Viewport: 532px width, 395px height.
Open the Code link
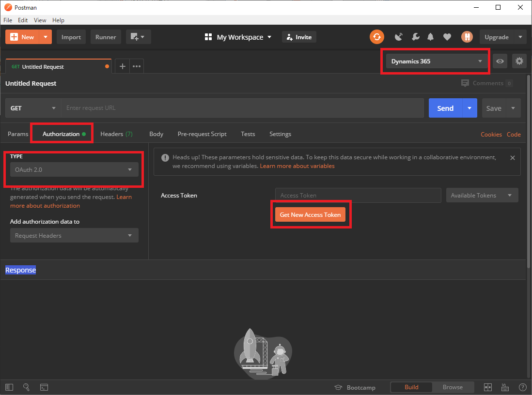[514, 134]
